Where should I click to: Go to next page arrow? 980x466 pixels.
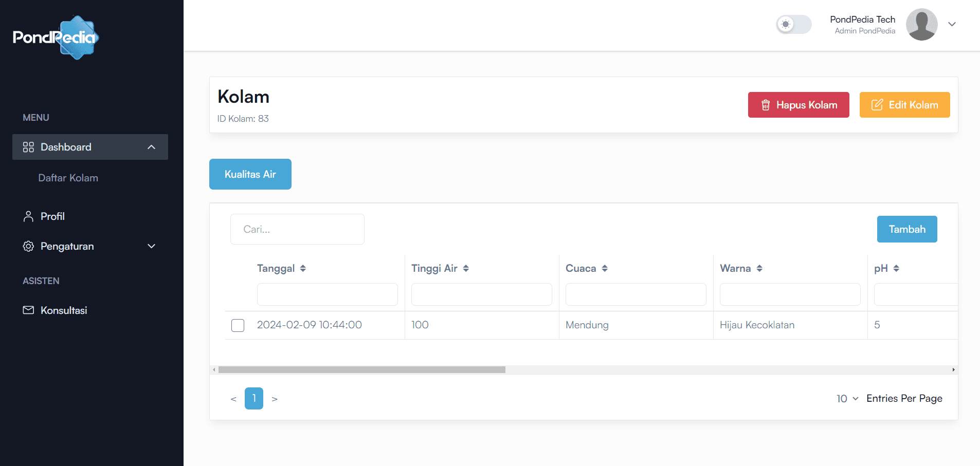point(275,399)
